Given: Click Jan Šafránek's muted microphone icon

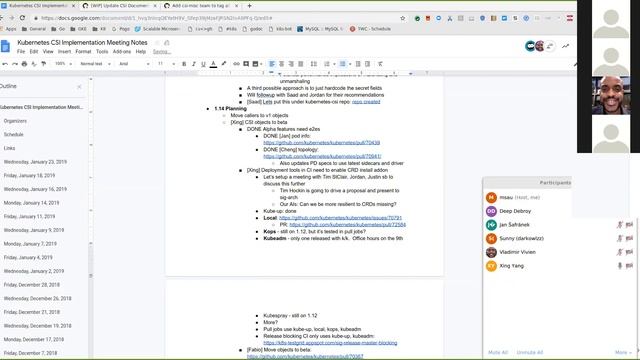Looking at the screenshot, I should point(620,225).
